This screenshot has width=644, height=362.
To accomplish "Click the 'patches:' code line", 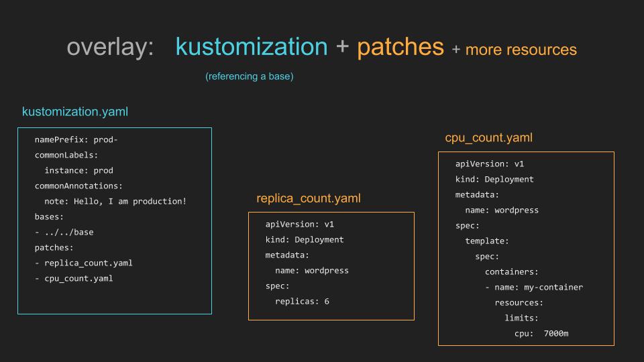I will tap(54, 247).
